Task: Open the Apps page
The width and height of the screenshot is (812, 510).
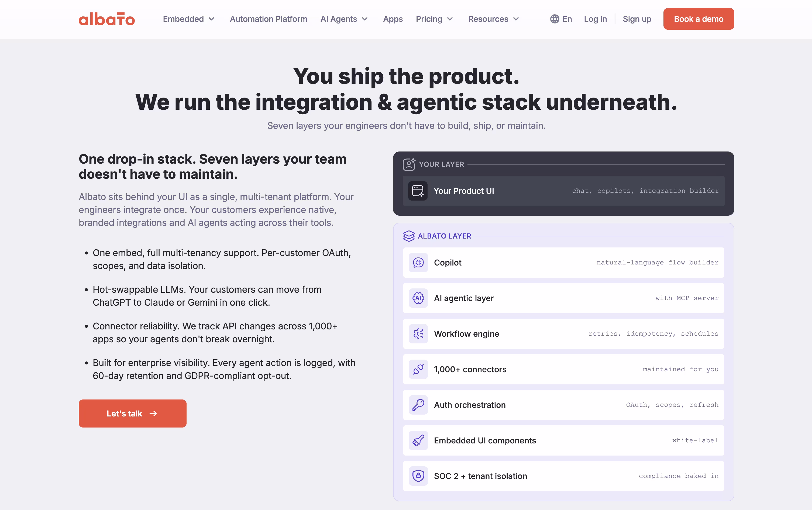Action: coord(393,19)
